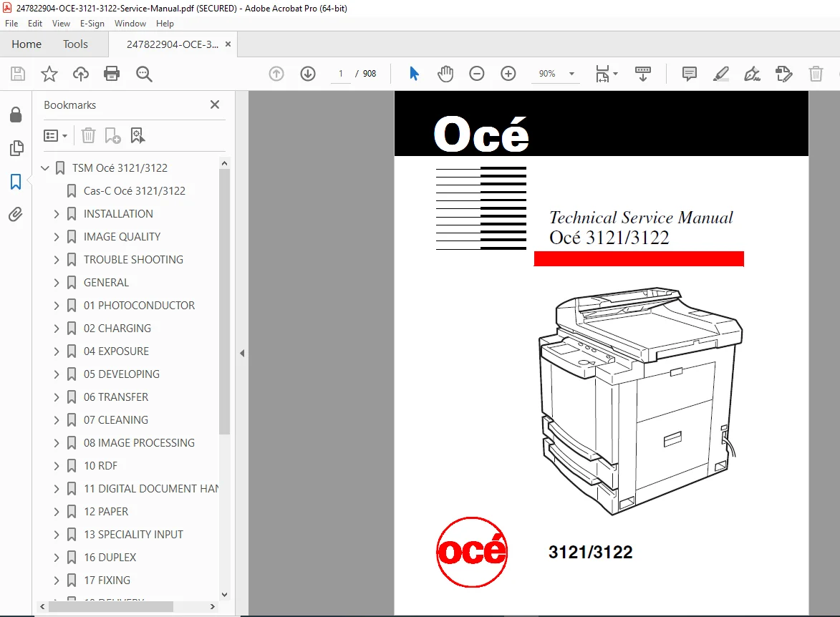
Task: Collapse the TSM Océ 3121/3122 bookmark
Action: (45, 168)
